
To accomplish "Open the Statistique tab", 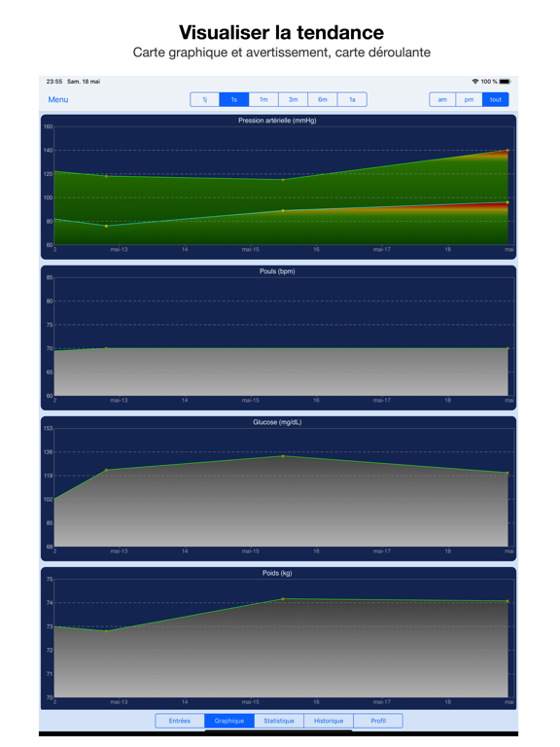I will point(279,721).
